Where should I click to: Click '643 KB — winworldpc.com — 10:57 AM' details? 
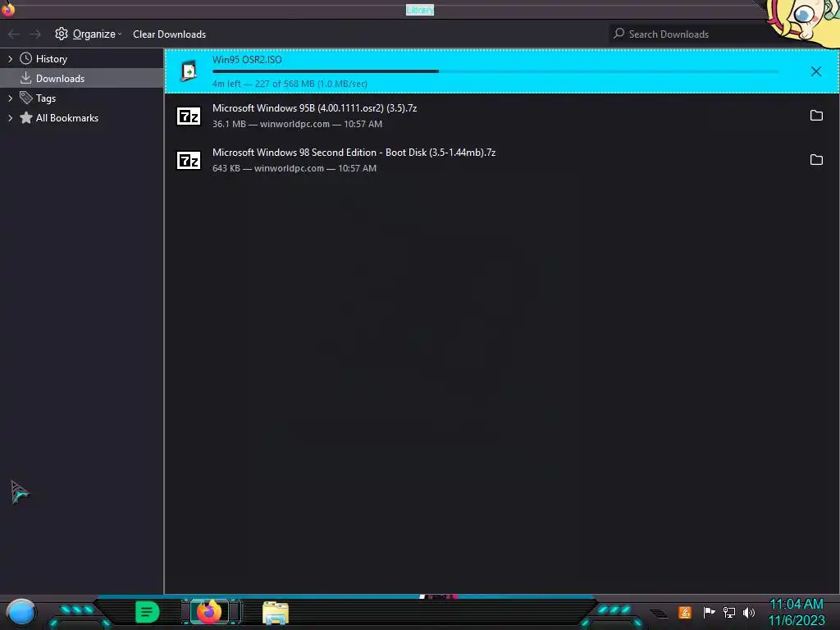point(294,169)
